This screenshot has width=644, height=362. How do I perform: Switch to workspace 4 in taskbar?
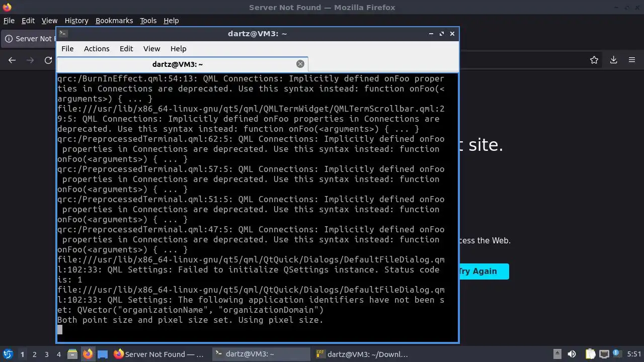(x=59, y=354)
